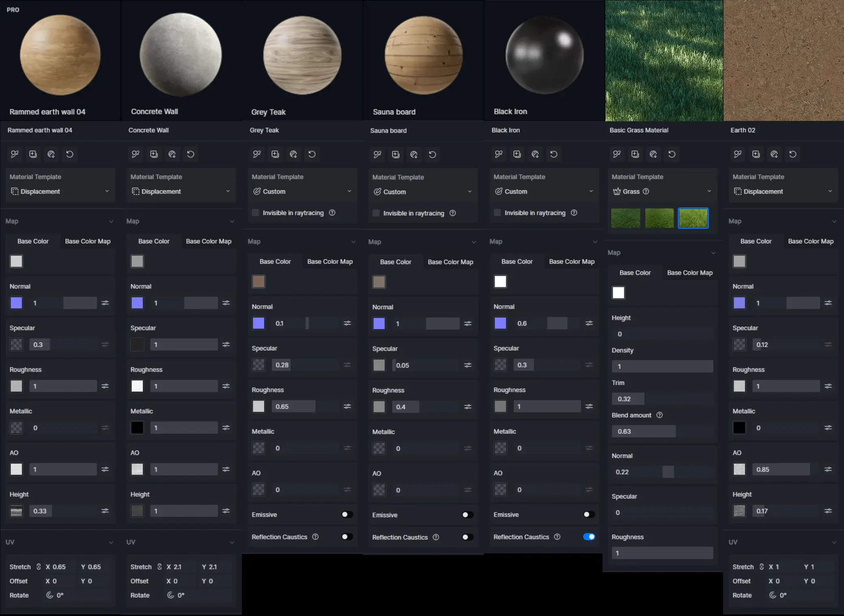Click the material picker icon under Grey Teak

pos(257,154)
